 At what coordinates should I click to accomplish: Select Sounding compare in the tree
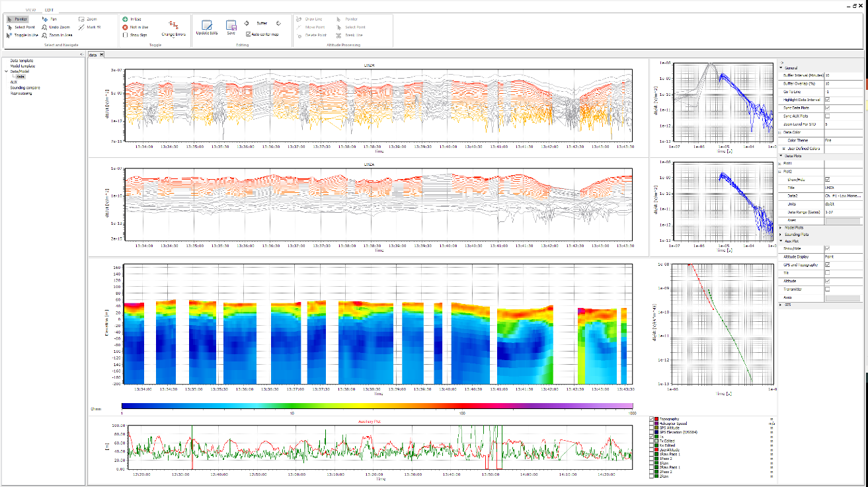24,87
